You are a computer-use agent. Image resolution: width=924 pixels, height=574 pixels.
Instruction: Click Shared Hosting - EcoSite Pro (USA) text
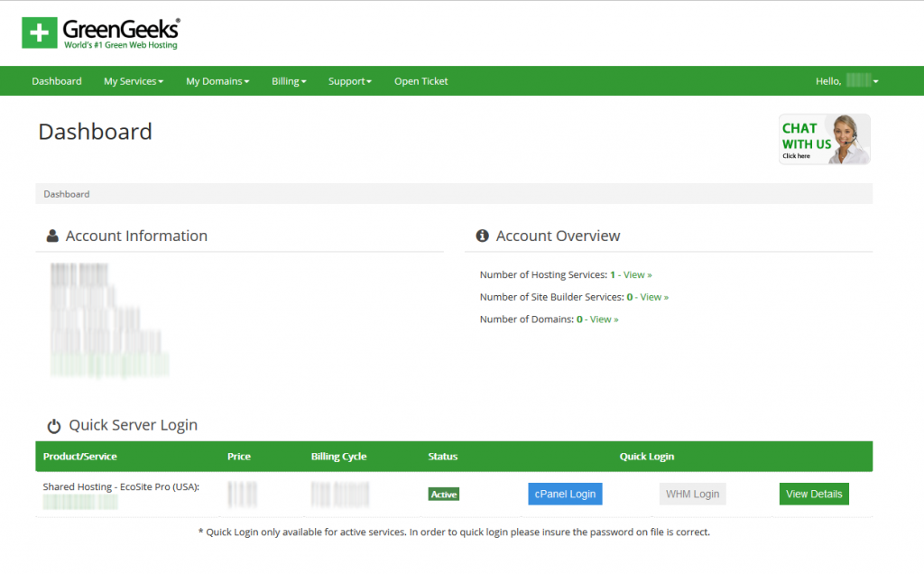(121, 486)
